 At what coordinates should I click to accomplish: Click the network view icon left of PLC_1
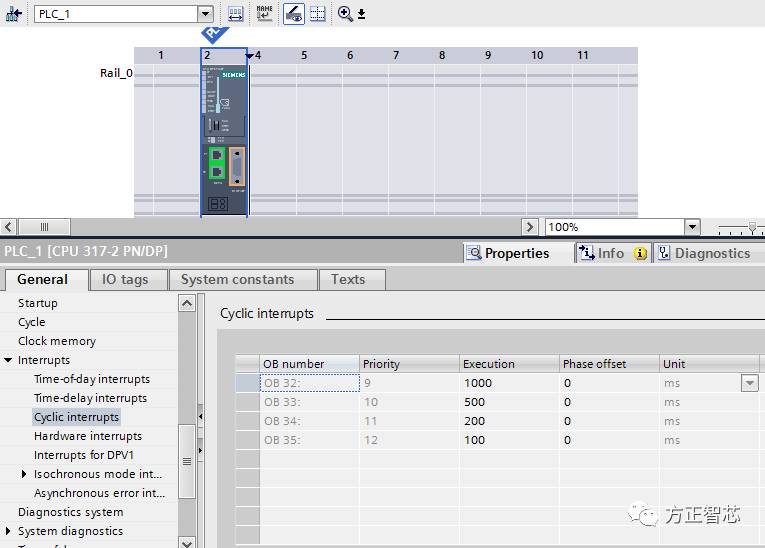(14, 14)
